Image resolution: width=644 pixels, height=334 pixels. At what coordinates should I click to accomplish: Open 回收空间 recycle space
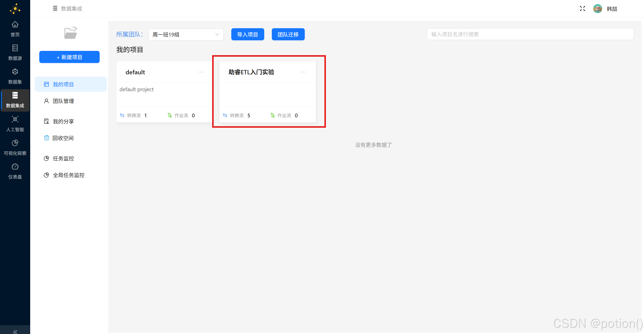tap(63, 138)
